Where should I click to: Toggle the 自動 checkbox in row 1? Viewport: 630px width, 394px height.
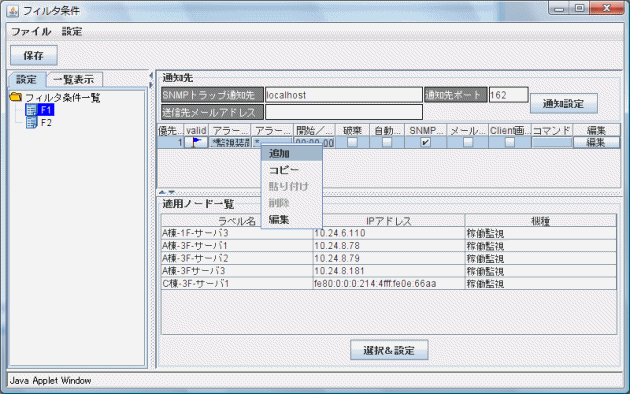(x=387, y=142)
